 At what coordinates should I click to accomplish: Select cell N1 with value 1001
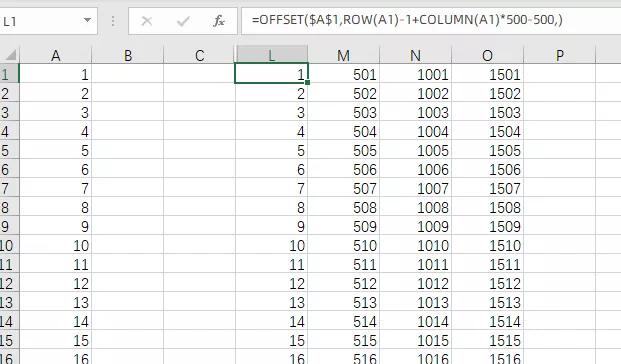(416, 74)
